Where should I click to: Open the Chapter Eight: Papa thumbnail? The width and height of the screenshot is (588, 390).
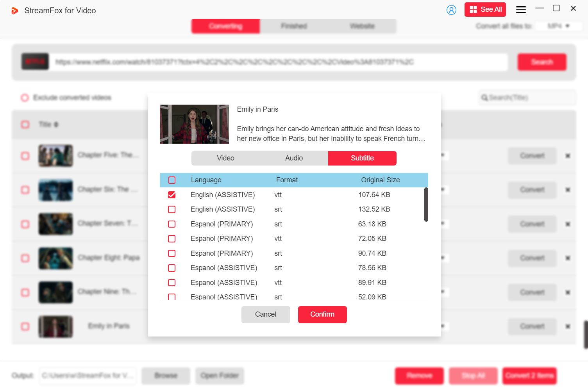point(55,258)
